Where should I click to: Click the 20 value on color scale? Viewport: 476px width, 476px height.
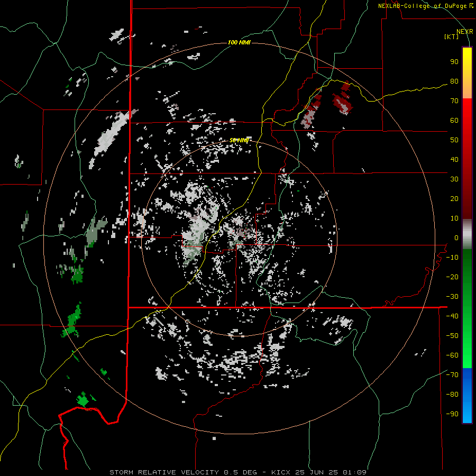click(454, 199)
